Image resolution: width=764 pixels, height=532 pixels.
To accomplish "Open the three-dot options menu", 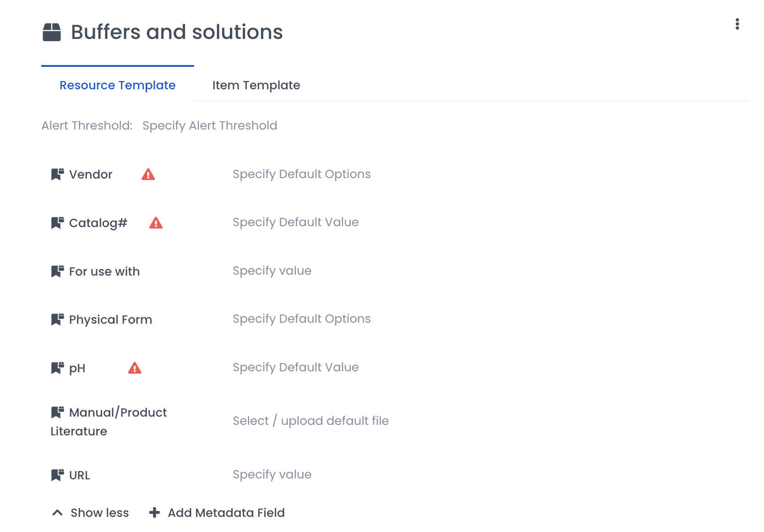I will pyautogui.click(x=737, y=24).
